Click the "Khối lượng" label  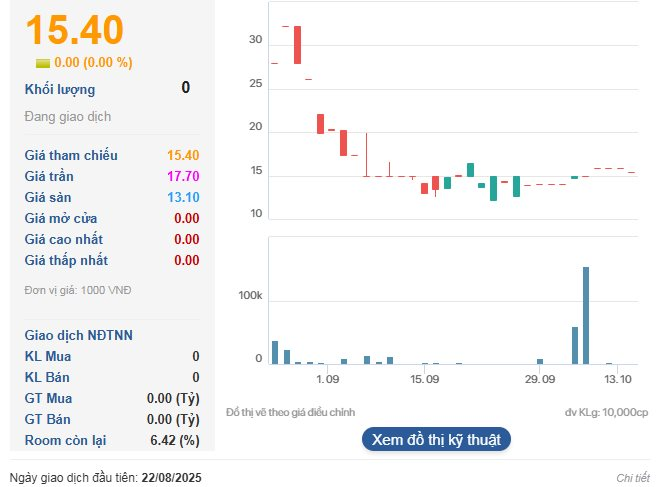(x=60, y=89)
